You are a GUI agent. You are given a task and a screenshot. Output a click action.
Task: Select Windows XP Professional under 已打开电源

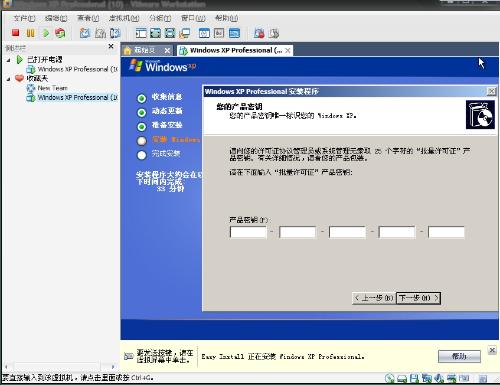[x=73, y=69]
